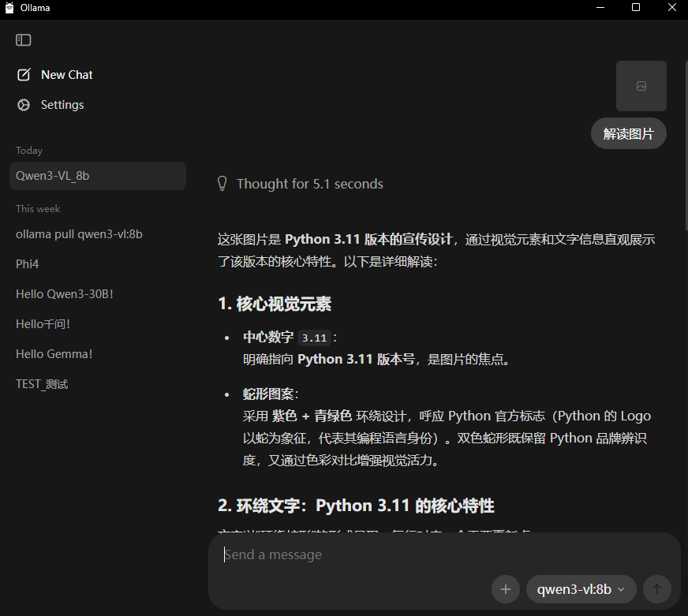Select the Phi4 conversation
Image resolution: width=688 pixels, height=616 pixels.
[x=26, y=263]
